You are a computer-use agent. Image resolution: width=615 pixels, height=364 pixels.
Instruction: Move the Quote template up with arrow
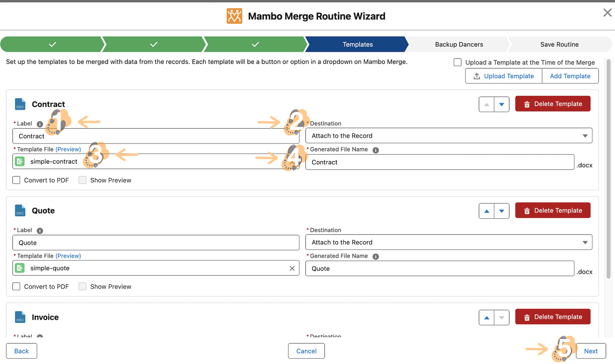pos(486,211)
